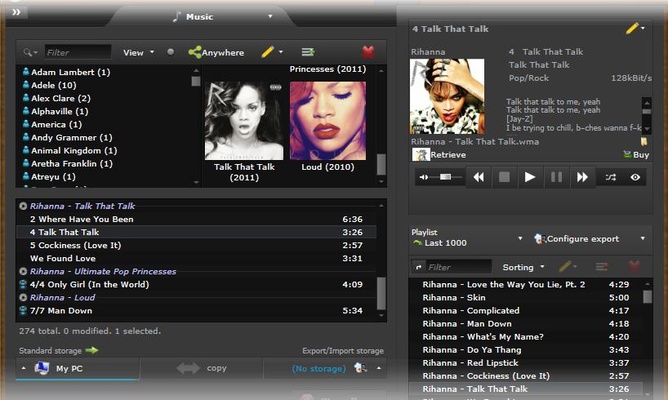Select artist Adam Lambert (1)
The image size is (668, 400).
click(66, 72)
